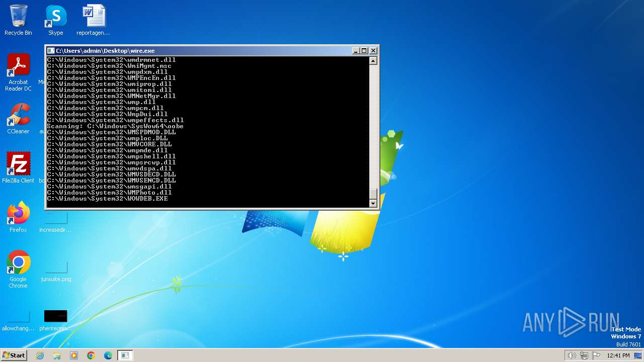This screenshot has width=644, height=362.
Task: Open Microsoft Edge from the taskbar
Action: point(108,355)
